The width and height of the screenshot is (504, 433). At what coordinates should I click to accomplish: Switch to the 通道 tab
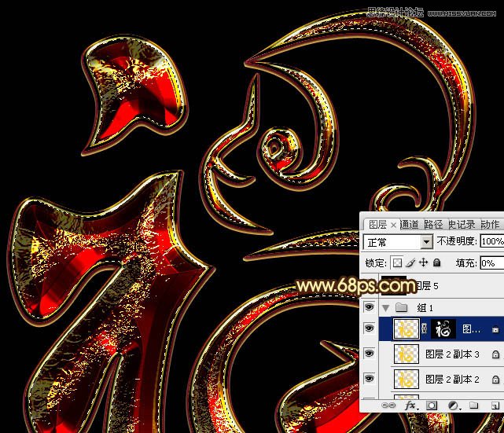point(410,224)
